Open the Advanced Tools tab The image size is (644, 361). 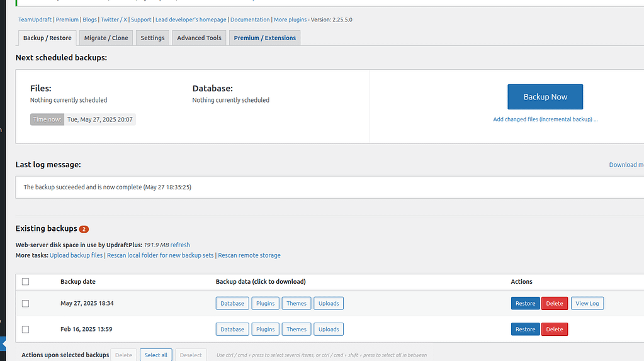(199, 38)
